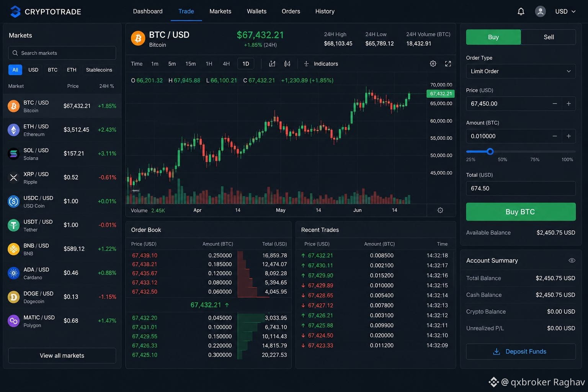The width and height of the screenshot is (588, 392).
Task: Increase the BTC amount with plus
Action: [x=568, y=136]
